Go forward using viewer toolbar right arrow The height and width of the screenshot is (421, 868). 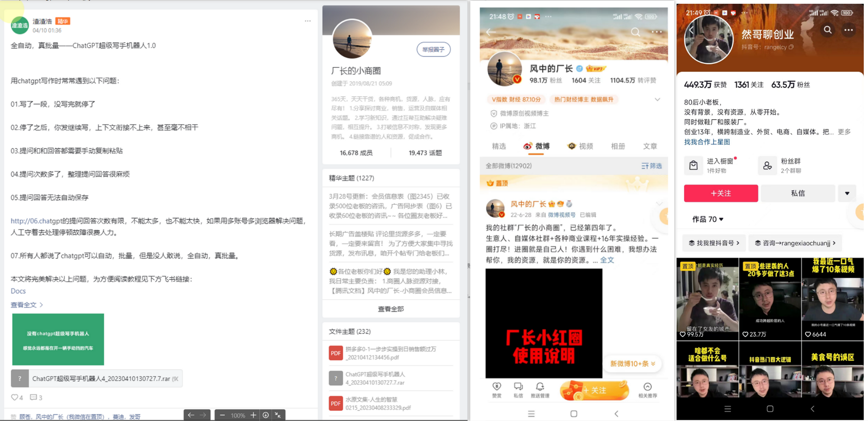[203, 415]
